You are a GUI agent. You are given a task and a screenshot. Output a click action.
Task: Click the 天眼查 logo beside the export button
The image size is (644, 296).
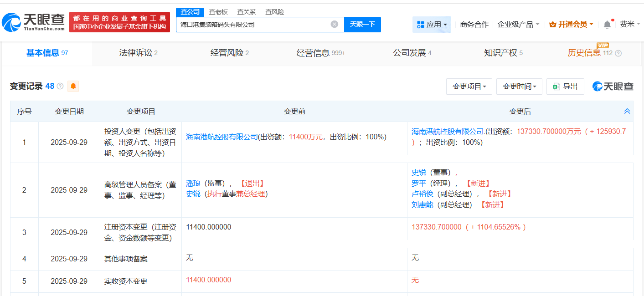[613, 86]
